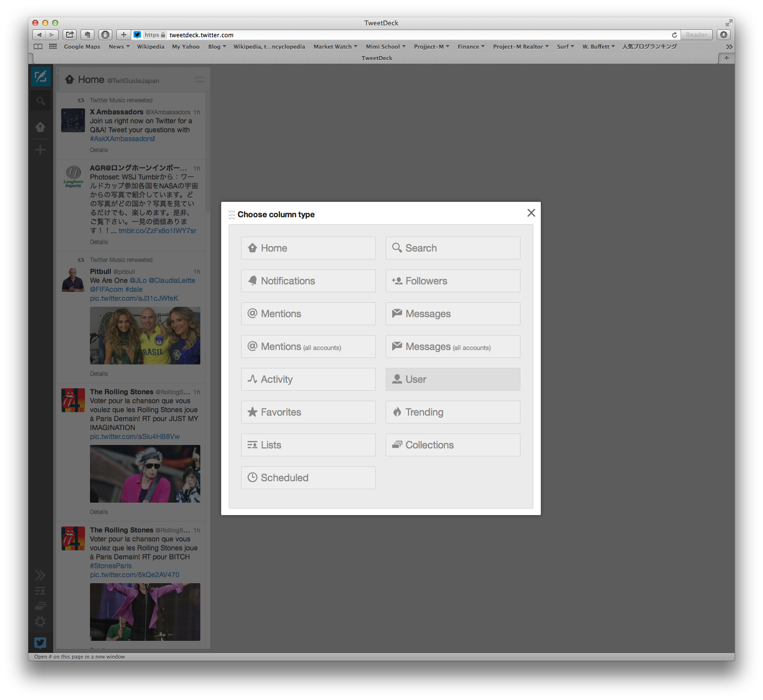Open the @ClaudiaLeitte mention link
The image size is (763, 700).
point(172,280)
